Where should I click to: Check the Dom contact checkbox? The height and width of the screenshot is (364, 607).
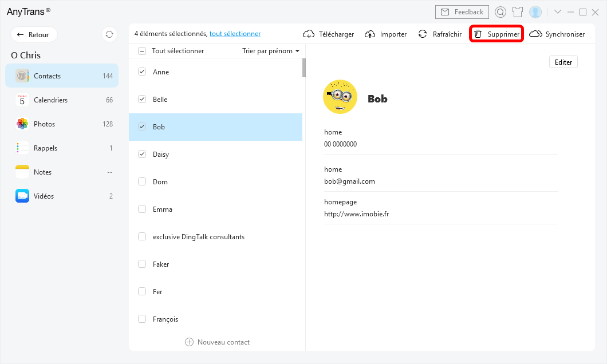pyautogui.click(x=142, y=181)
